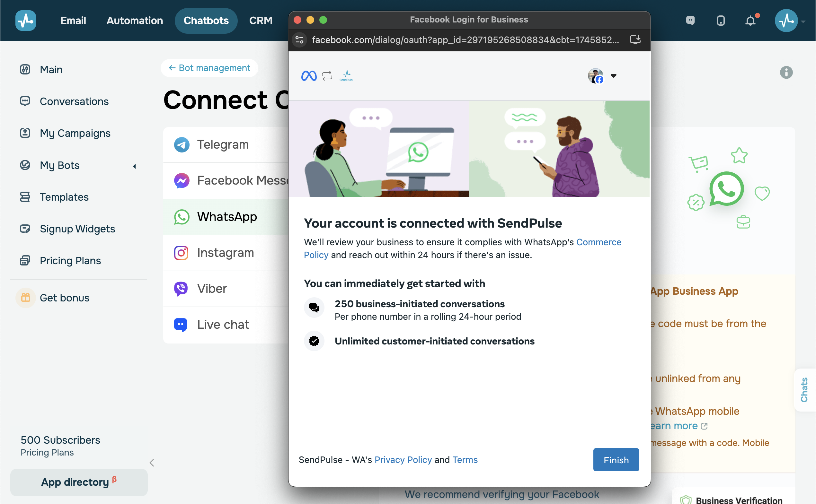Select the Telegram channel icon
The image size is (816, 504).
(x=182, y=145)
